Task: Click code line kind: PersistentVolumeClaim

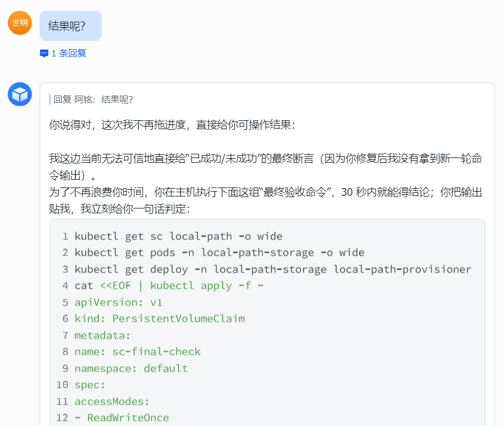Action: coord(160,318)
